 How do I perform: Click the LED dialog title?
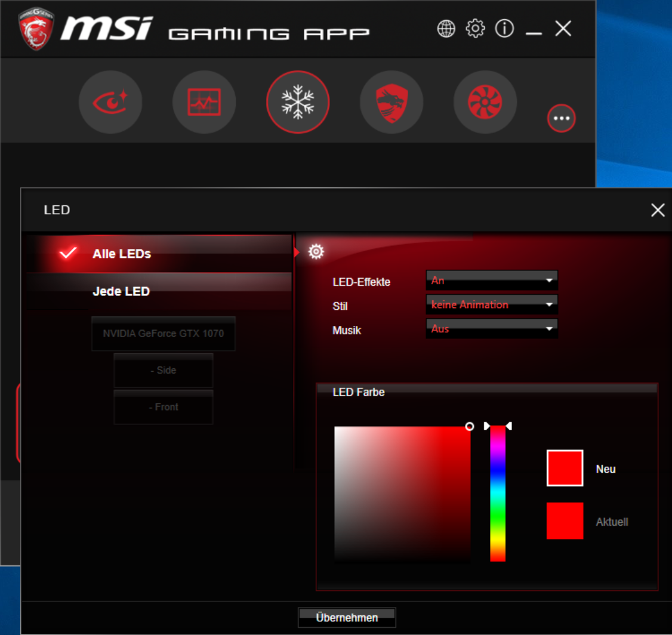(57, 210)
